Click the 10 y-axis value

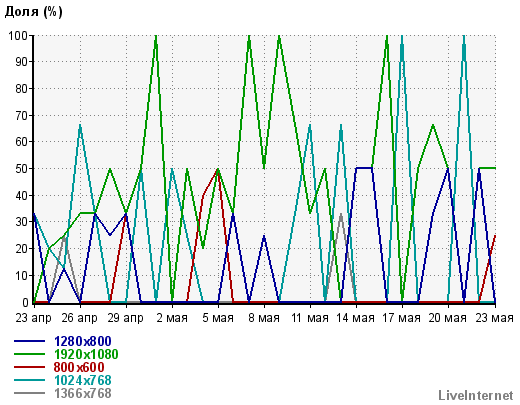(x=22, y=276)
